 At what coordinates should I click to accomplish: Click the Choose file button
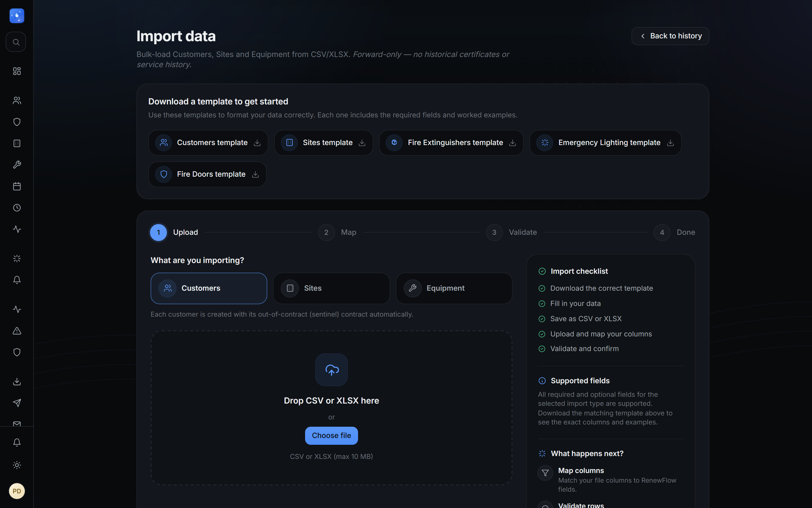click(x=332, y=435)
